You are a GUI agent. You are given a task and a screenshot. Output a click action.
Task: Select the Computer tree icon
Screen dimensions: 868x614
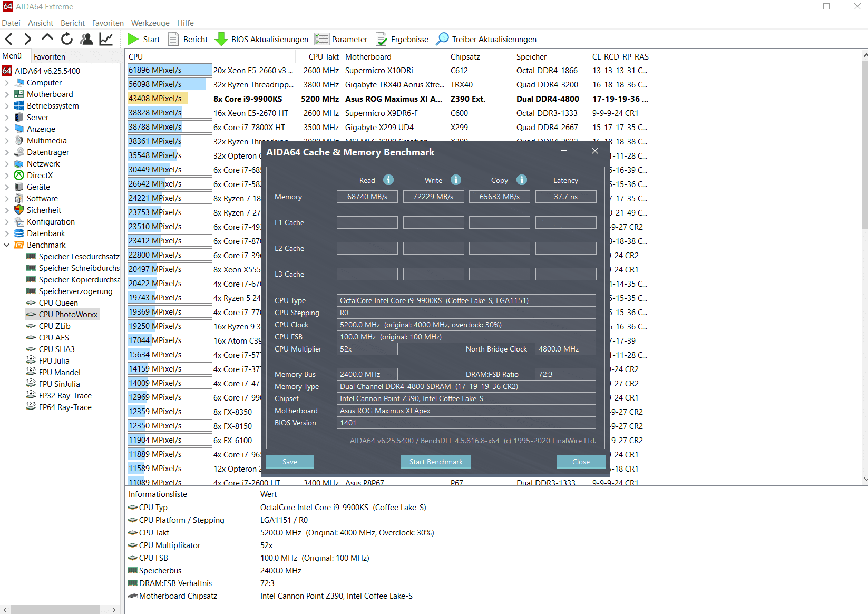tap(19, 82)
